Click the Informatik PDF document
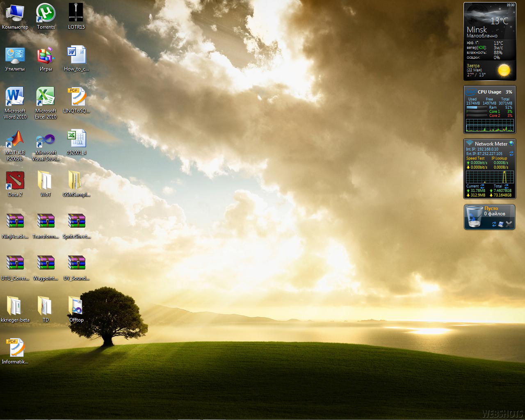Screen dimensions: 525x420 click(x=15, y=348)
